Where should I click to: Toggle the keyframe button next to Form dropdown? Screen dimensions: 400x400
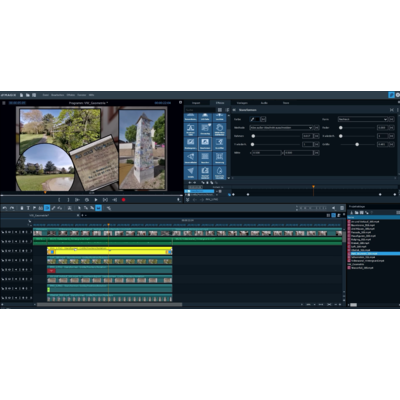(392, 119)
